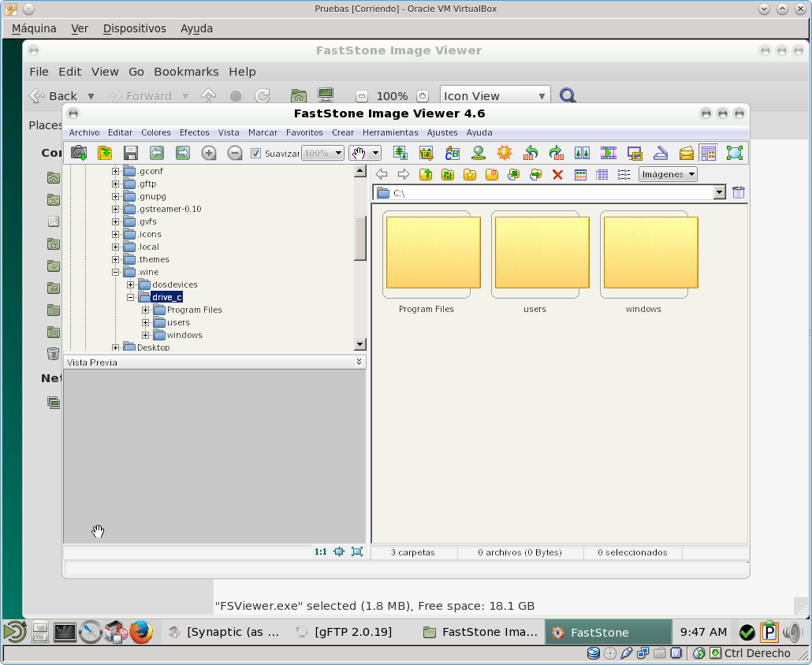Click the zoom in magnifier icon
The width and height of the screenshot is (812, 665).
tap(209, 153)
